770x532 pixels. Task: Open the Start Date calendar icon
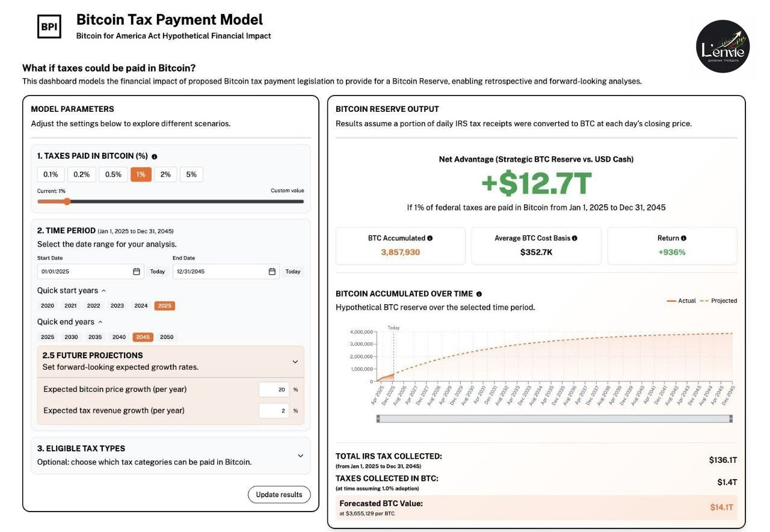(137, 272)
